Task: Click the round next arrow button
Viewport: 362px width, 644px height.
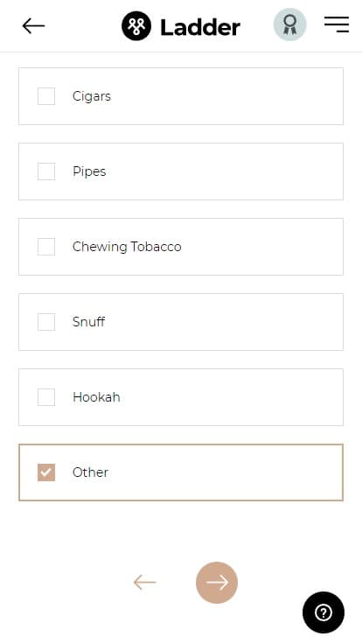Action: (217, 583)
